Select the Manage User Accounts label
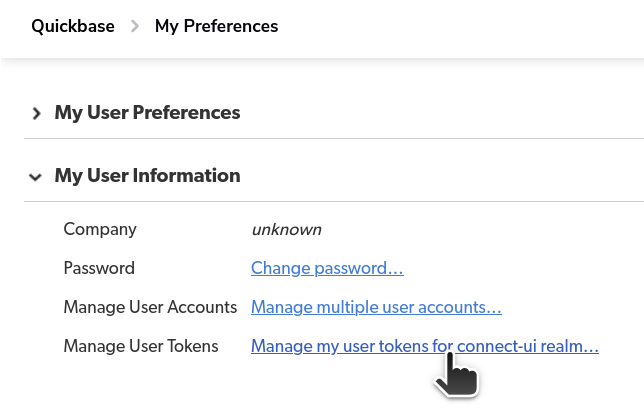The image size is (644, 414). tap(150, 307)
